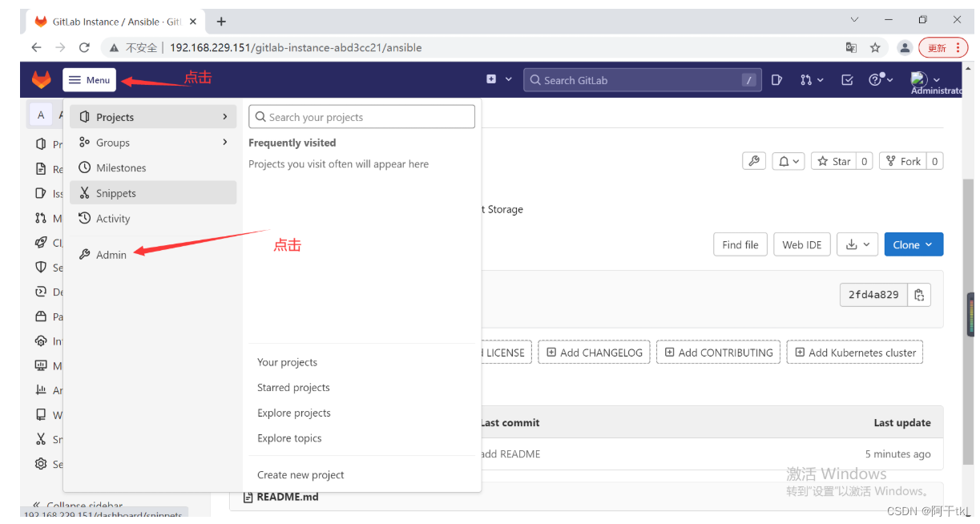
Task: Open the To-Do List checkbox icon
Action: pyautogui.click(x=846, y=79)
